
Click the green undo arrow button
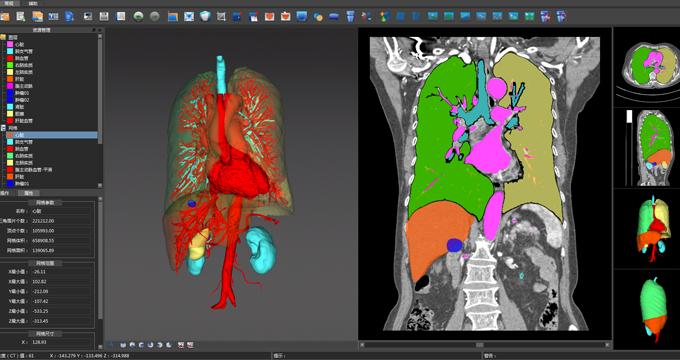138,16
